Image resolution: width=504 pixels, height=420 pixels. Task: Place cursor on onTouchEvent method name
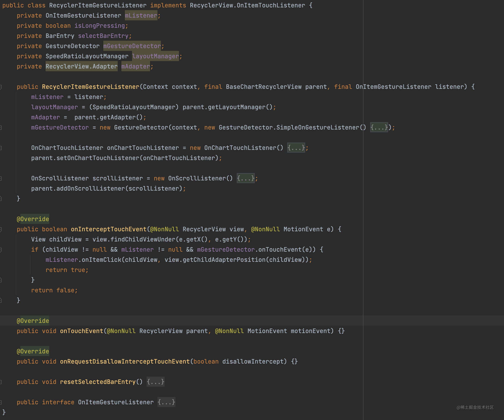82,331
